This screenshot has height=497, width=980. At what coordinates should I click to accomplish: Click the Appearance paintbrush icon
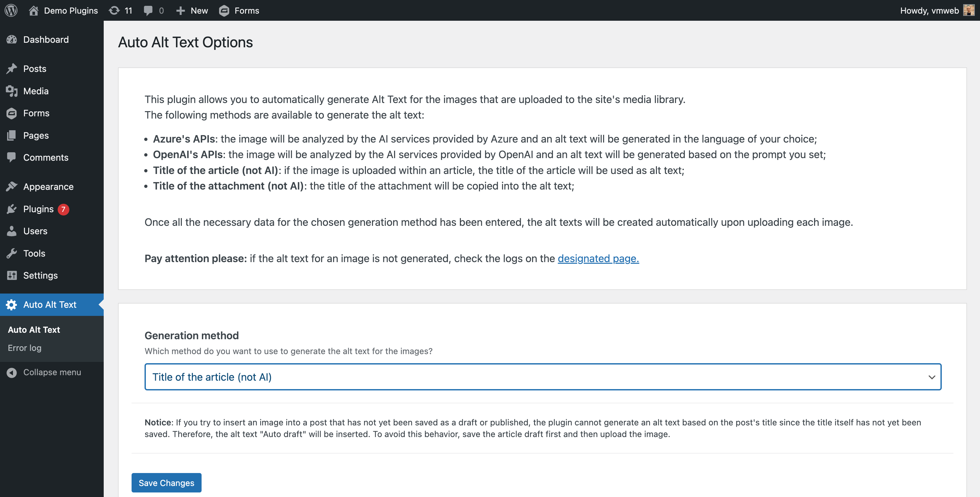click(x=12, y=186)
